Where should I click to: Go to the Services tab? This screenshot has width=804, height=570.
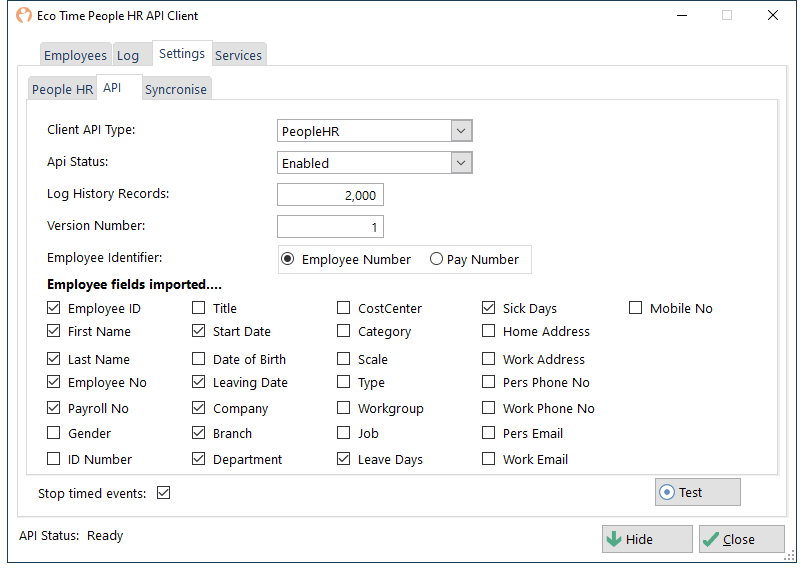point(238,55)
